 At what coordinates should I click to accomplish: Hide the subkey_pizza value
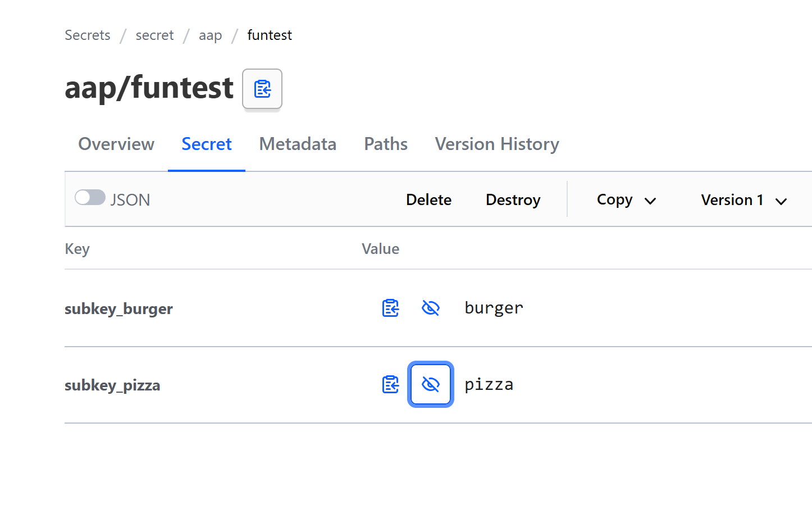tap(430, 385)
